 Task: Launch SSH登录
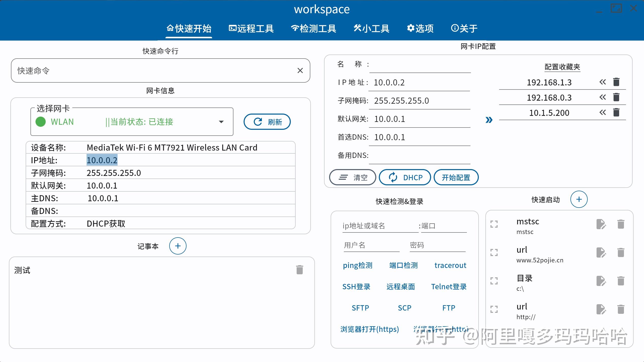point(356,287)
